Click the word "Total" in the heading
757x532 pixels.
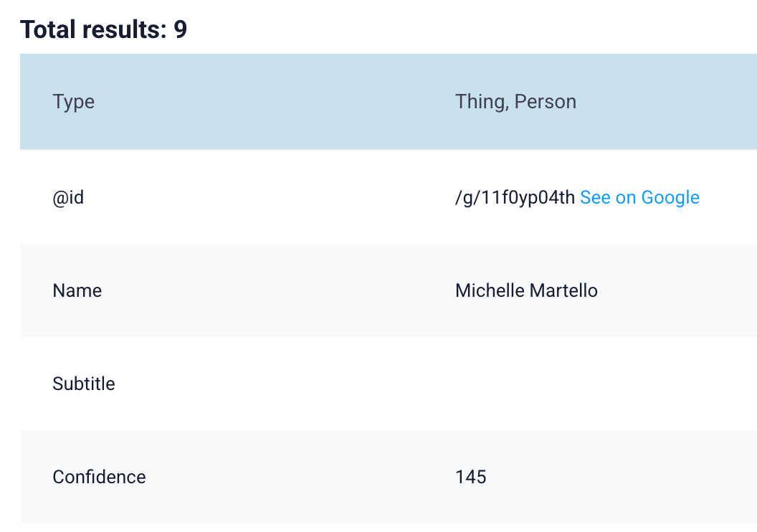47,29
